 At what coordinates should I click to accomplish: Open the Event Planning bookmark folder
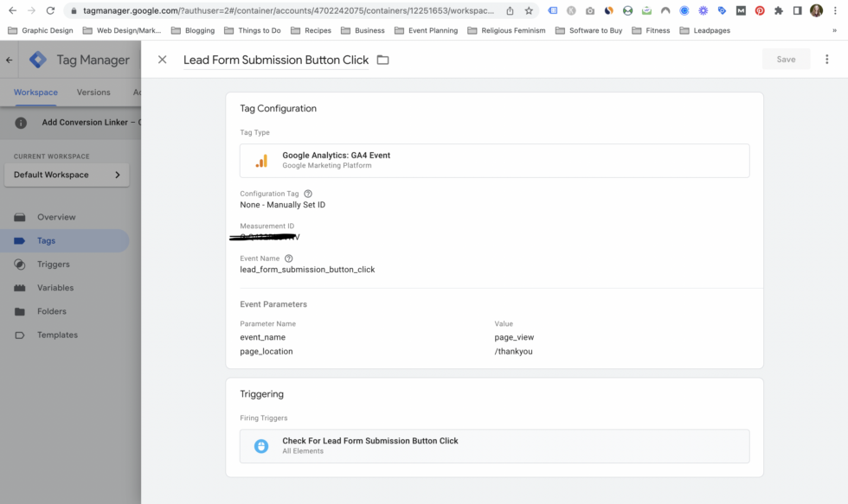426,30
